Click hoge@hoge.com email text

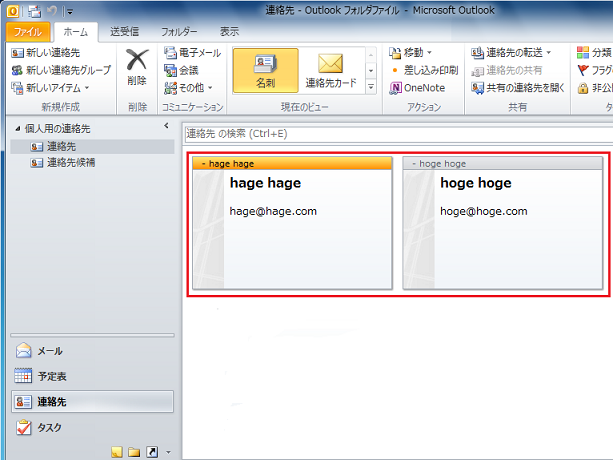pos(484,211)
